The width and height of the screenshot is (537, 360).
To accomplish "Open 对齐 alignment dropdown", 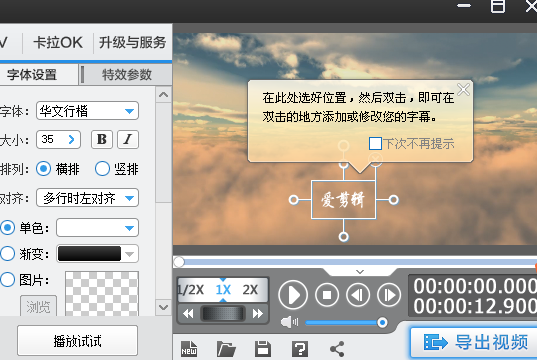I will tap(87, 198).
